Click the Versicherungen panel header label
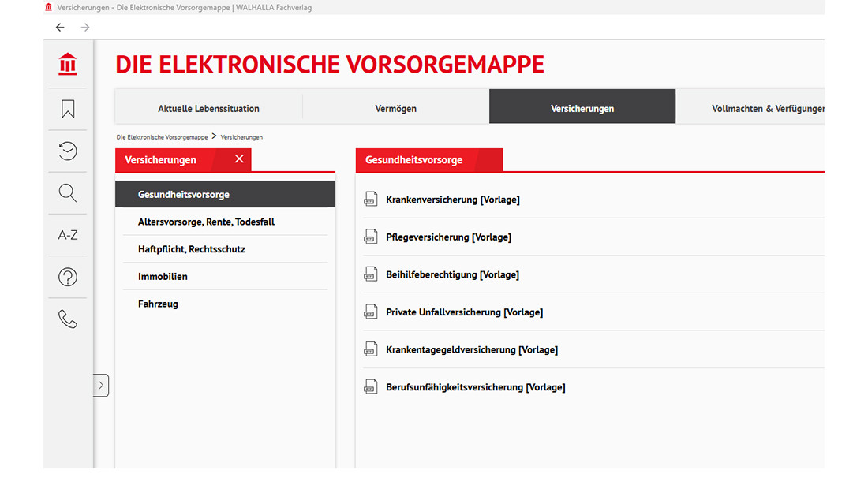 [160, 160]
